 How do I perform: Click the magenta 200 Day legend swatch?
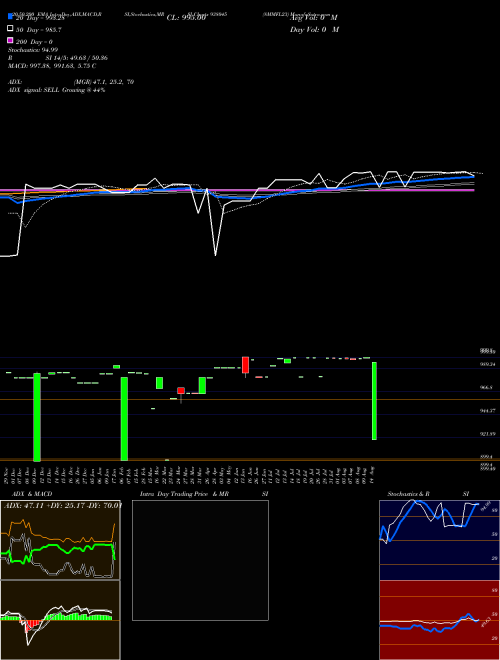(x=10, y=40)
